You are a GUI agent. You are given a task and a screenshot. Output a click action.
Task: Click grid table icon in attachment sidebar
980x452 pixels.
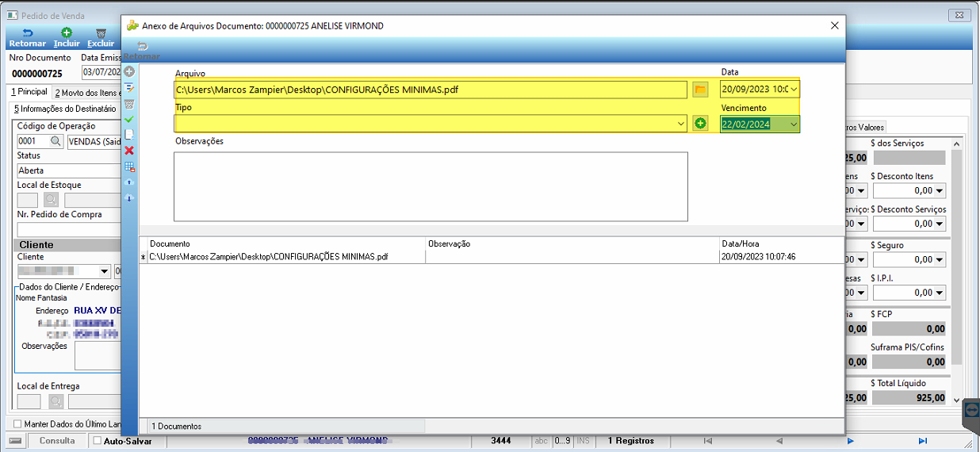(x=130, y=167)
